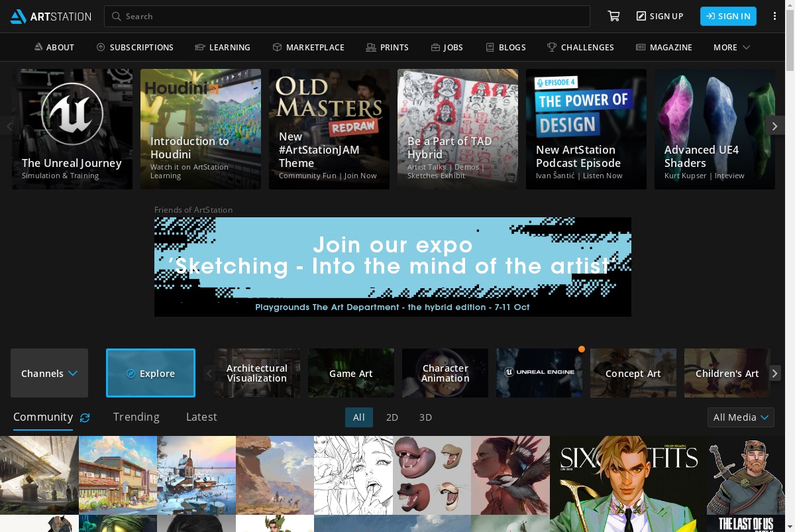Open the Magazine page
This screenshot has width=795, height=532.
[664, 48]
